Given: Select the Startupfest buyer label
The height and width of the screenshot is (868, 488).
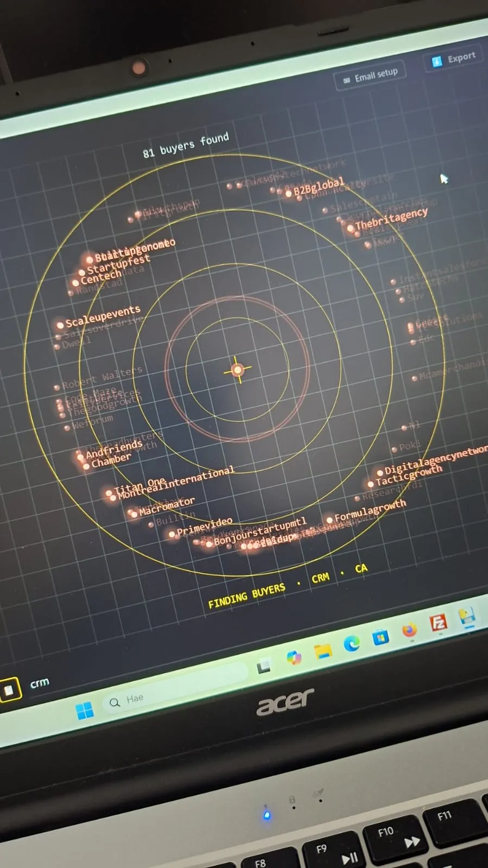Looking at the screenshot, I should [x=118, y=264].
